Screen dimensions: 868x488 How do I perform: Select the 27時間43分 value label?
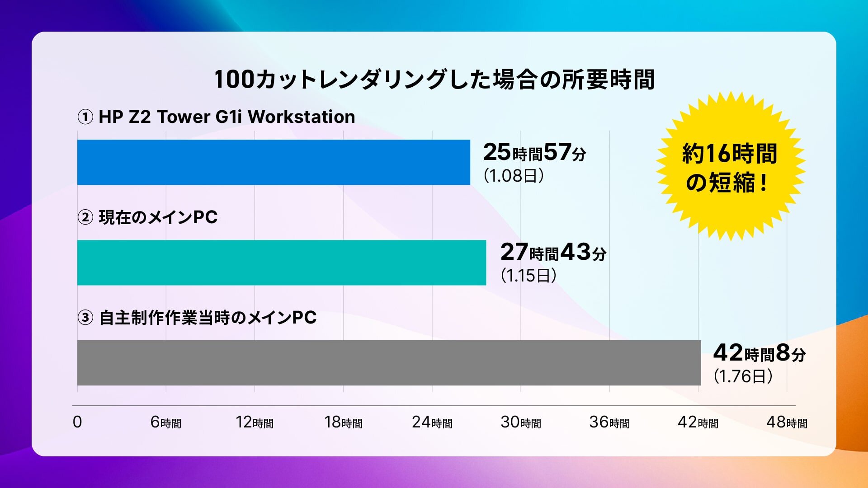coord(553,253)
